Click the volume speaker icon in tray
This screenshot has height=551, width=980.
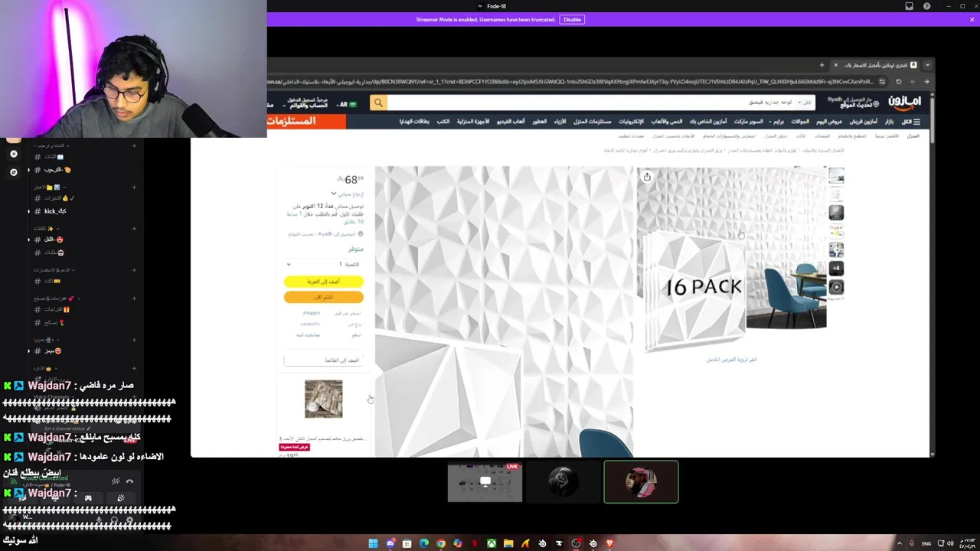coord(950,543)
